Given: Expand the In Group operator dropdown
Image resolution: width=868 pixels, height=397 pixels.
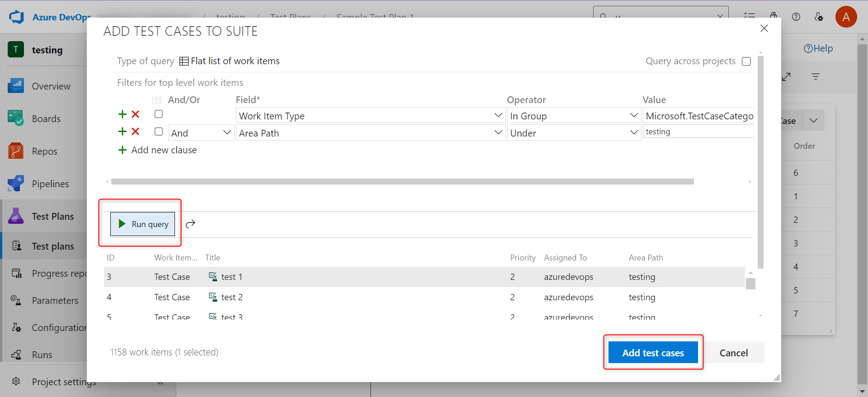Looking at the screenshot, I should [573, 116].
